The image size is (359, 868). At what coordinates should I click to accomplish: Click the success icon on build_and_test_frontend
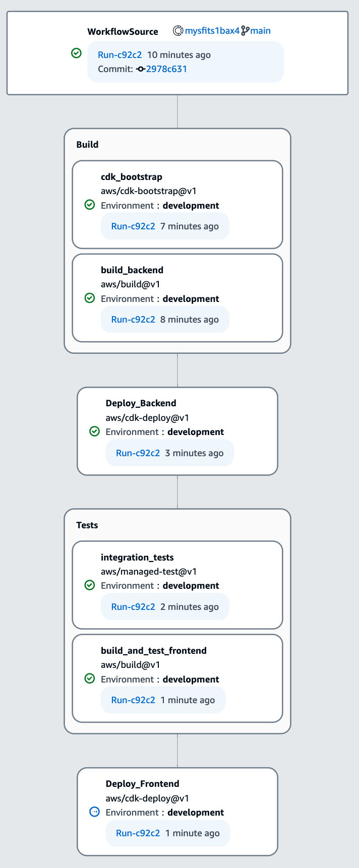tap(89, 678)
